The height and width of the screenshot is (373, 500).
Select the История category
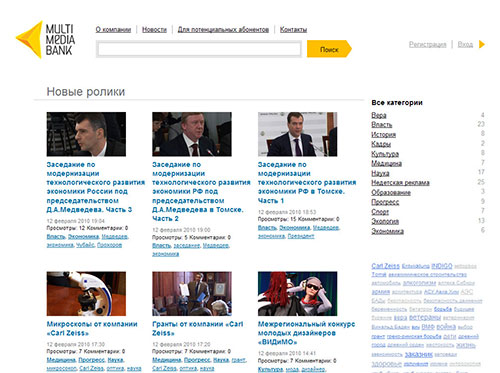click(x=384, y=135)
